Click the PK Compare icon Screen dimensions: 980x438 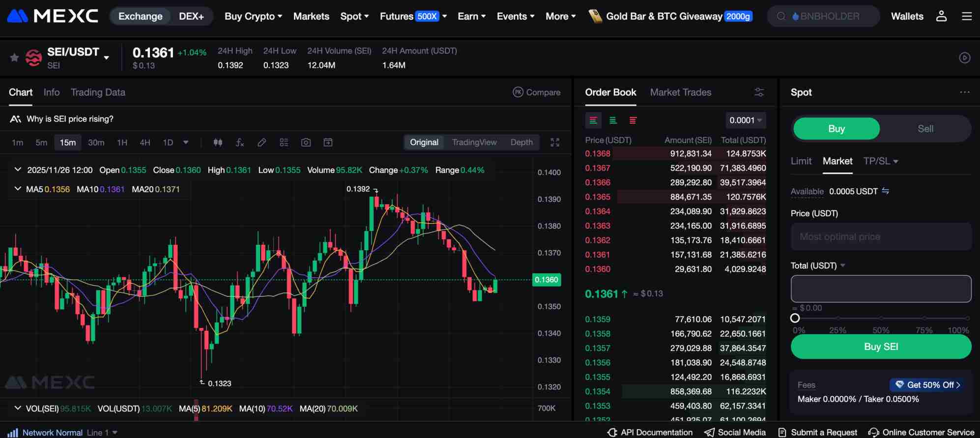click(x=518, y=92)
